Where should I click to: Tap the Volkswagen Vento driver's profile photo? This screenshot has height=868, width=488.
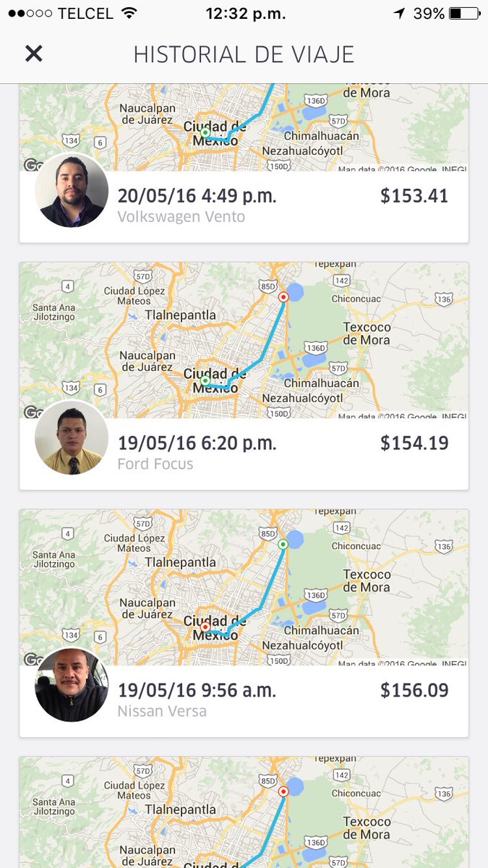pos(72,190)
